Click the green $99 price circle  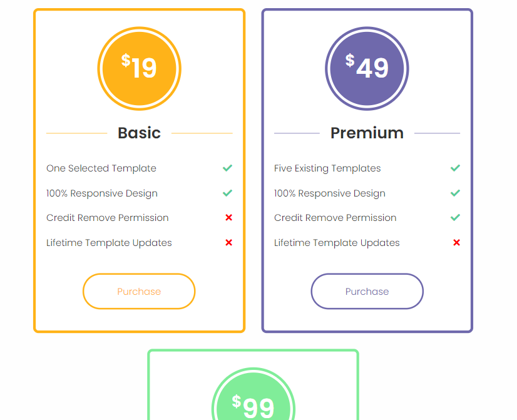pyautogui.click(x=253, y=394)
